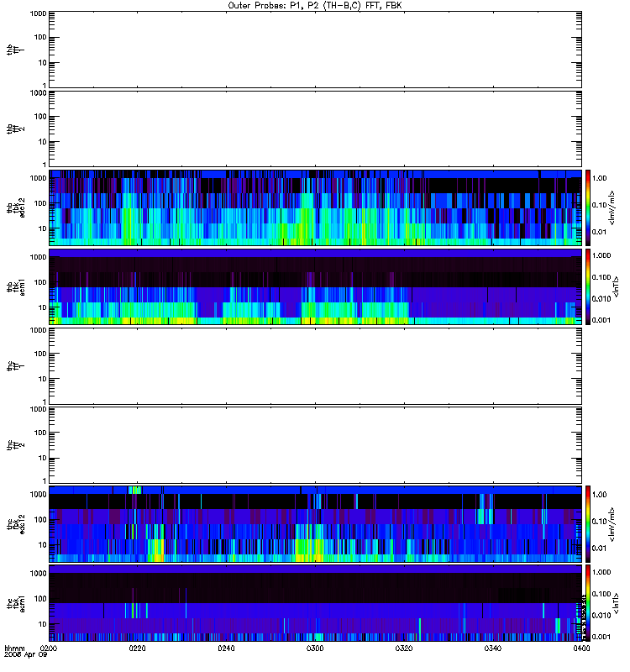Click the 0.001 tick on thb scm1 color bar

coord(601,320)
